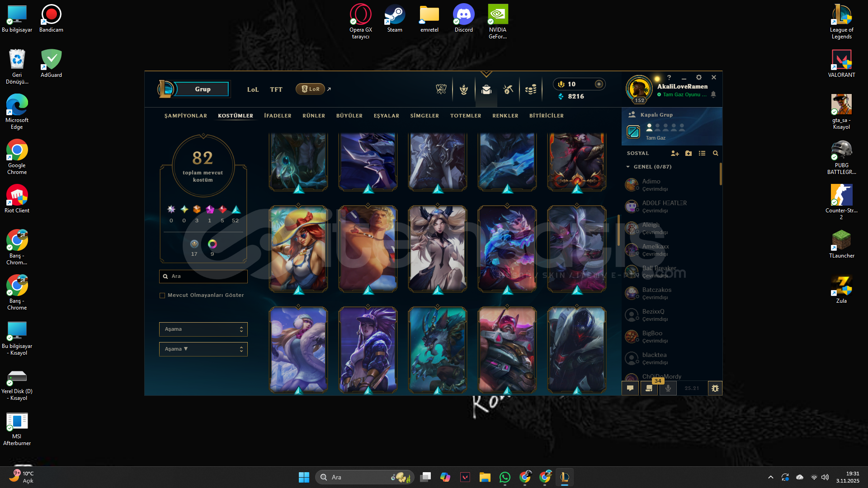Click the Grup play button

tap(202, 89)
